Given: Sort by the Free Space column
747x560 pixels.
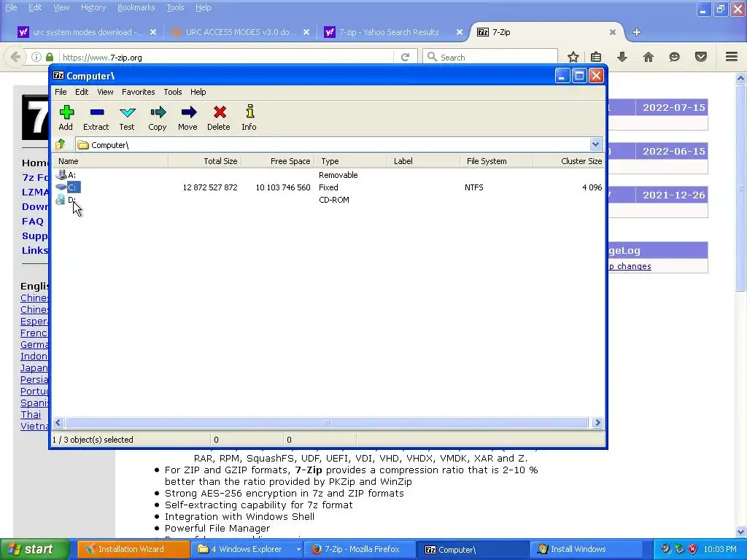Looking at the screenshot, I should [x=278, y=161].
